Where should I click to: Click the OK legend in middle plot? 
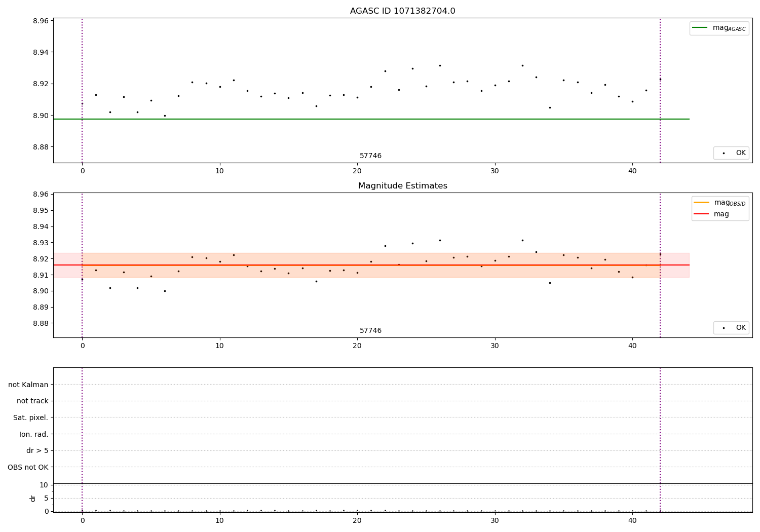tap(731, 327)
